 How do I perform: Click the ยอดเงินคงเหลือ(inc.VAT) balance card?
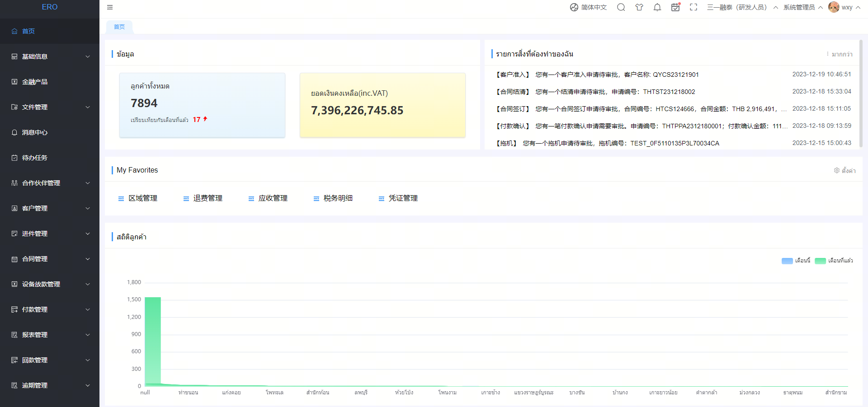pos(382,105)
